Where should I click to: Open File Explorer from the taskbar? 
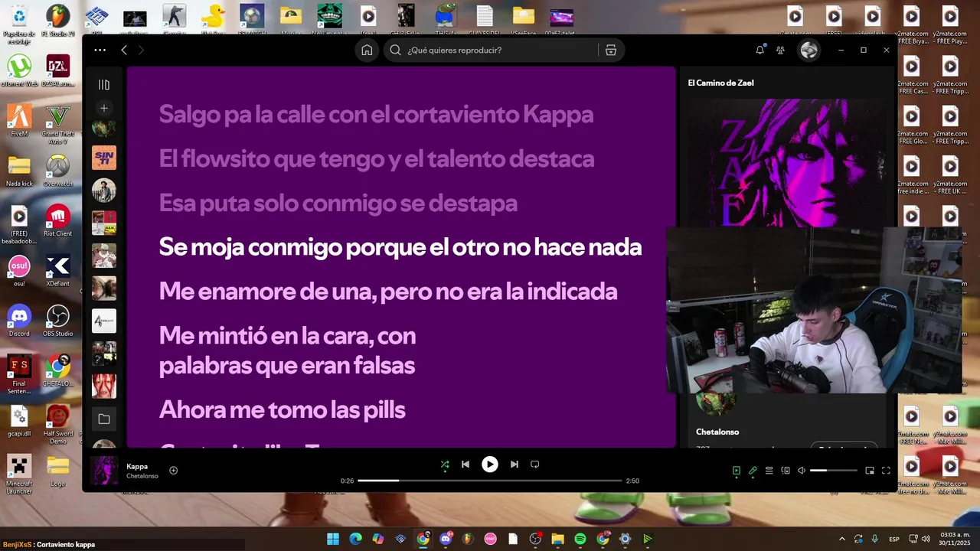coord(557,539)
